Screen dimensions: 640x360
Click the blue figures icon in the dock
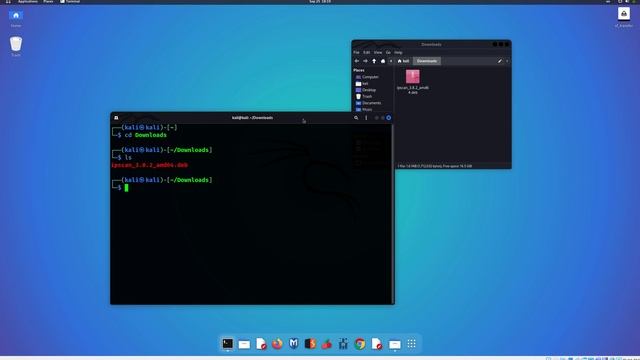tap(343, 344)
